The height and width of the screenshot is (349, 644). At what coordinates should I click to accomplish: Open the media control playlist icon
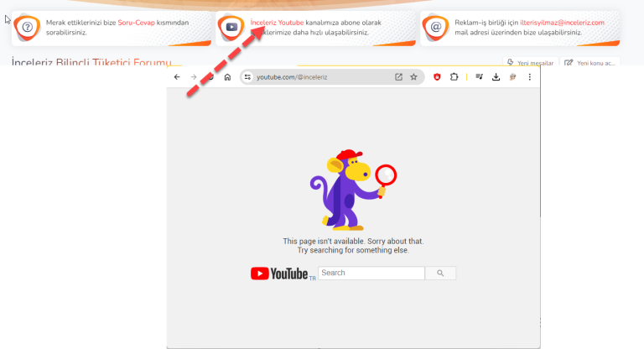click(480, 77)
